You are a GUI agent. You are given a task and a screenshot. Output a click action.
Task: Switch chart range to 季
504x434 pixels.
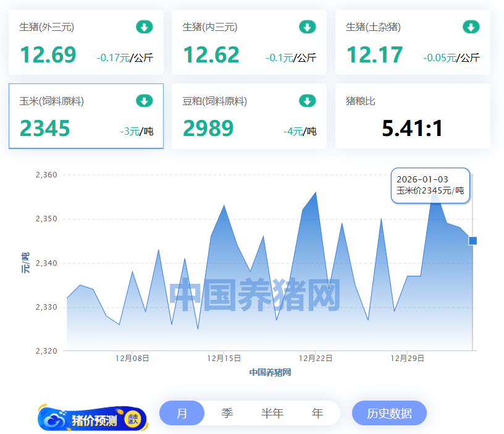(227, 414)
